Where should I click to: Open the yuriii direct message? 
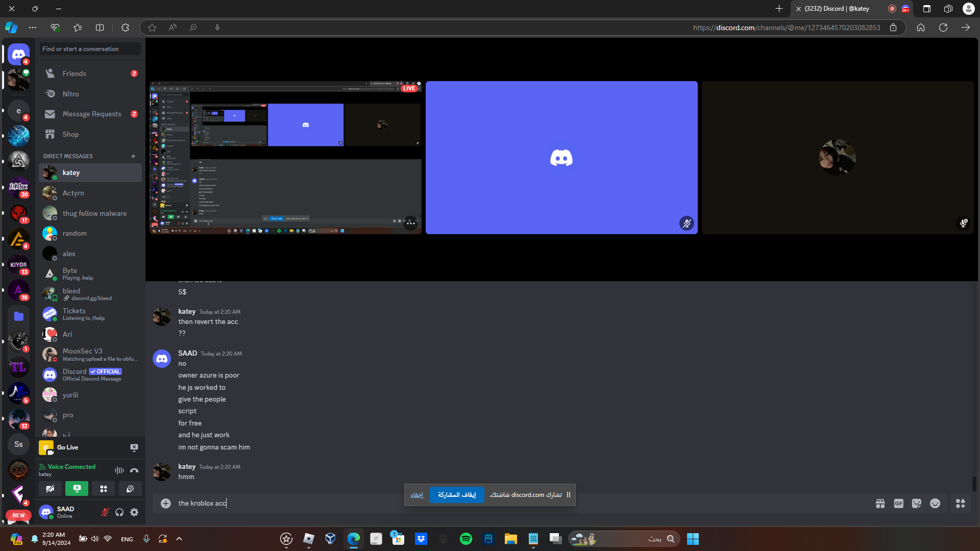point(90,395)
